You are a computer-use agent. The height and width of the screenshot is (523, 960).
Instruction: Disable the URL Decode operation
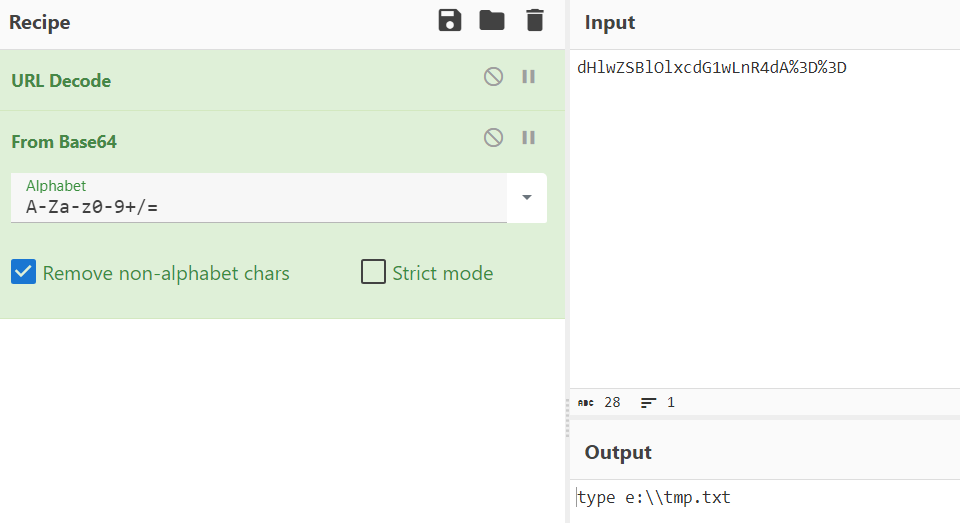click(493, 77)
